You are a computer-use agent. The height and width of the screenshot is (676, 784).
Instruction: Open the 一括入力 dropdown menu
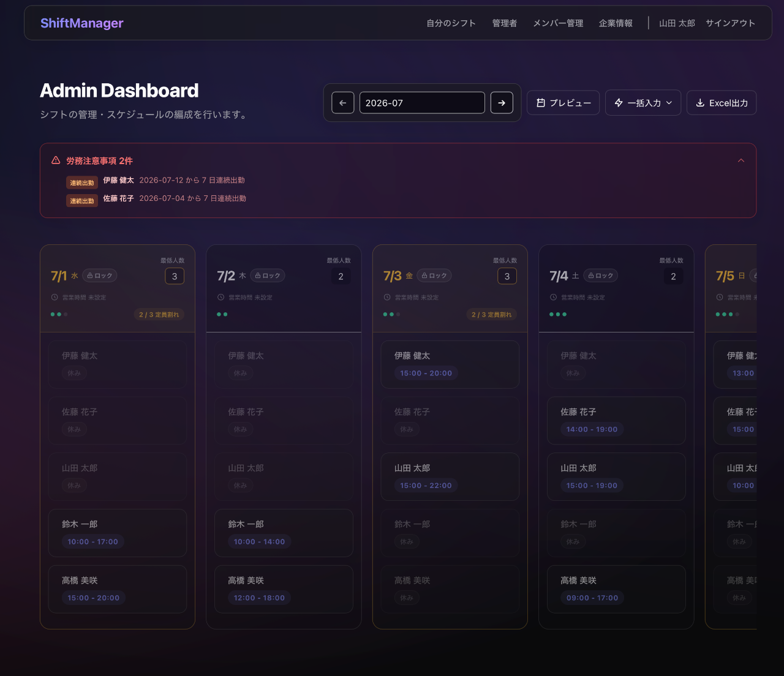coord(643,103)
